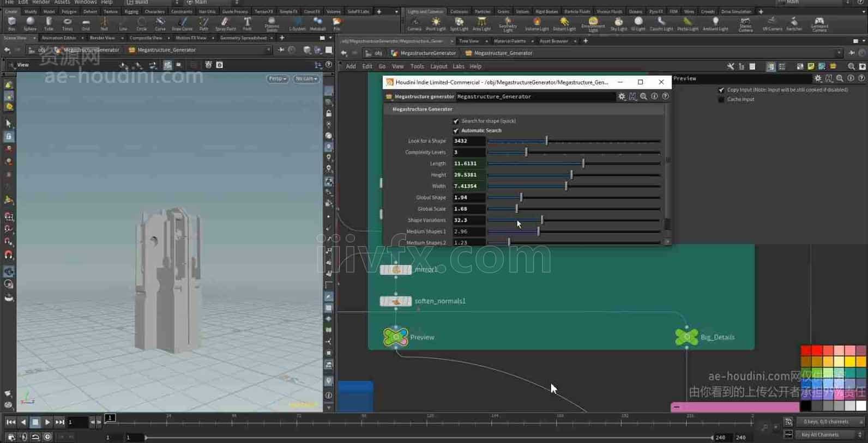Select the Sphere shelf tool

[30, 23]
